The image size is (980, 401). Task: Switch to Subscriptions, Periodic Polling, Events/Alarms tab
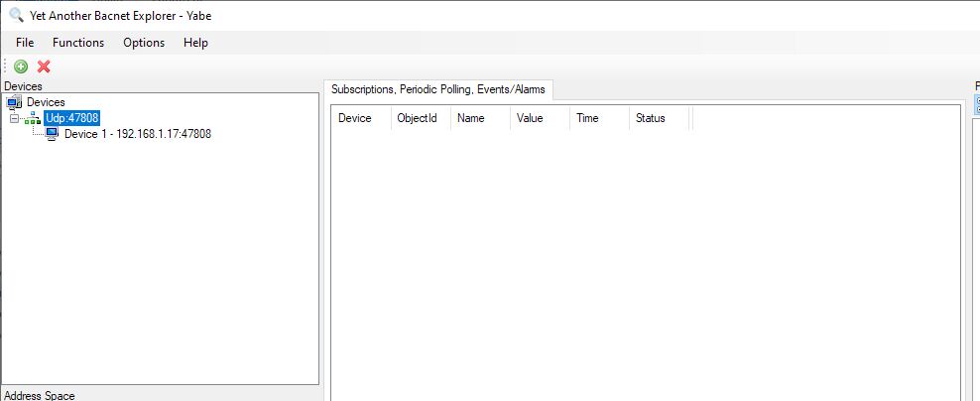click(437, 89)
